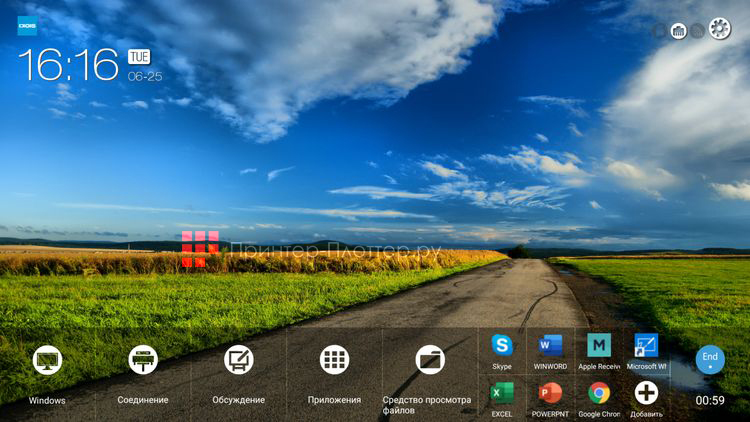Launch Skype from the shortcuts
Viewport: 750px width, 422px height.
502,345
